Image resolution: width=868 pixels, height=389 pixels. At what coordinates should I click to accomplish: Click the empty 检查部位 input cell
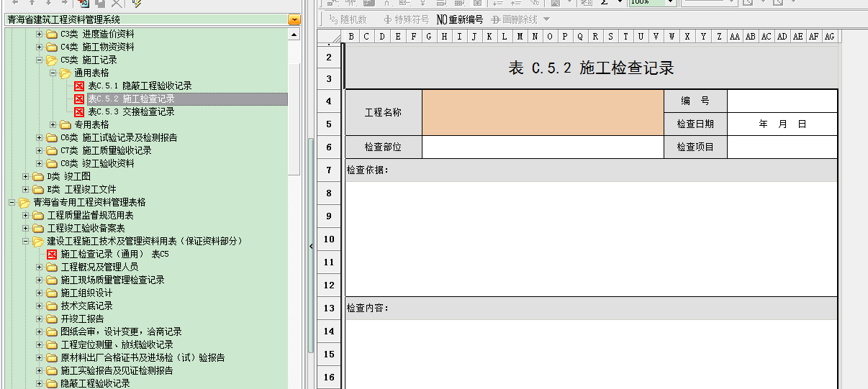click(x=543, y=147)
